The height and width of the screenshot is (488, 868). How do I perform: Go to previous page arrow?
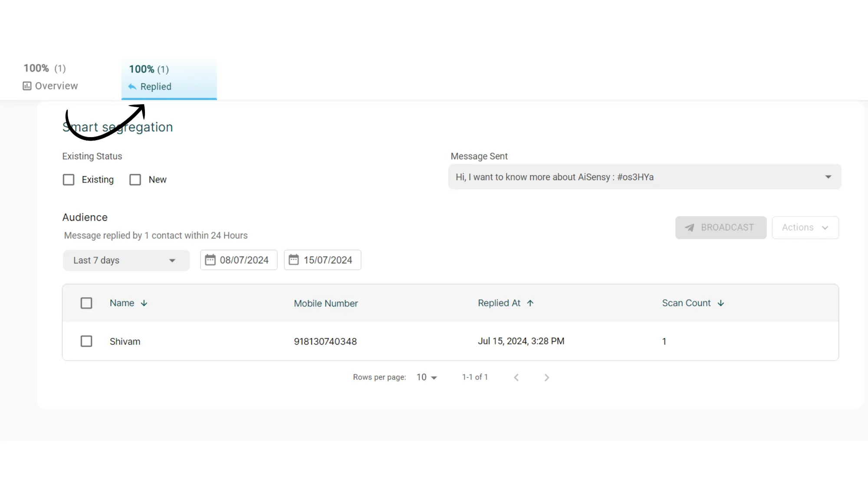pos(516,377)
